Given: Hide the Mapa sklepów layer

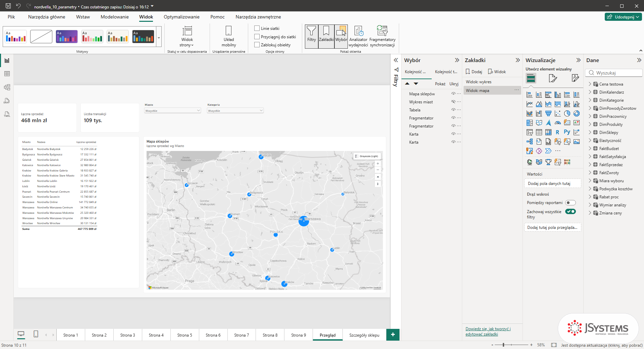Looking at the screenshot, I should pyautogui.click(x=453, y=94).
